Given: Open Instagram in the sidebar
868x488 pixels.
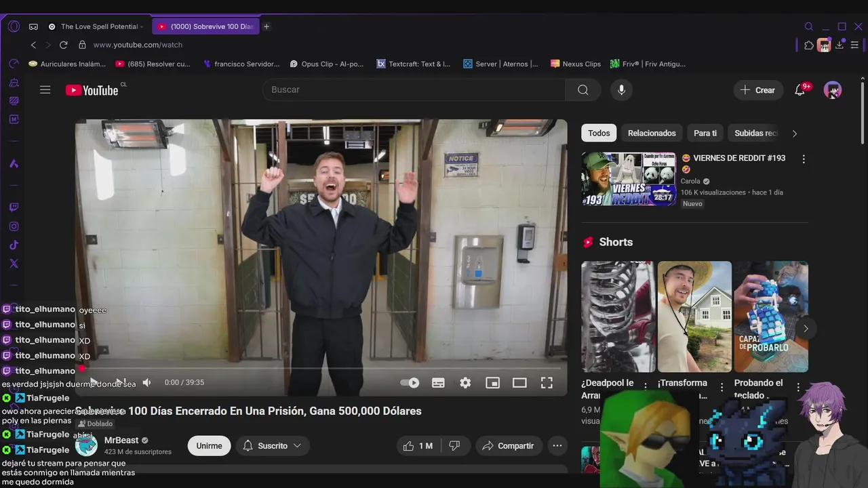Looking at the screenshot, I should pyautogui.click(x=14, y=226).
